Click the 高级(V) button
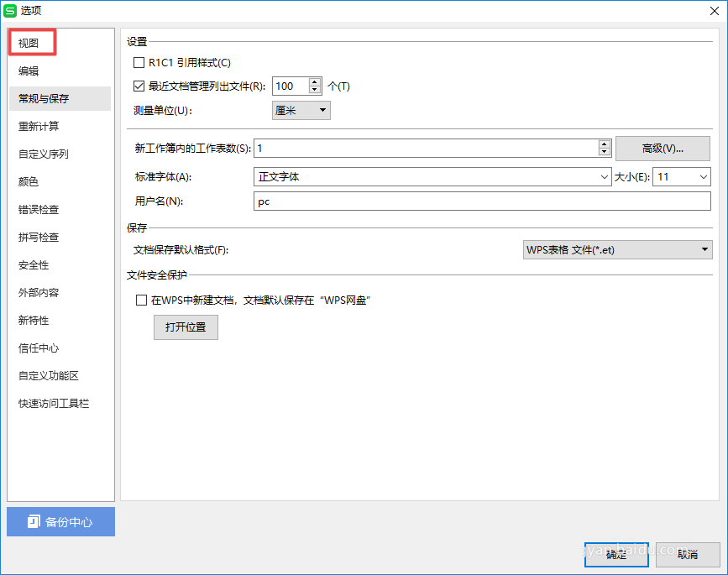The image size is (728, 575). pos(663,148)
